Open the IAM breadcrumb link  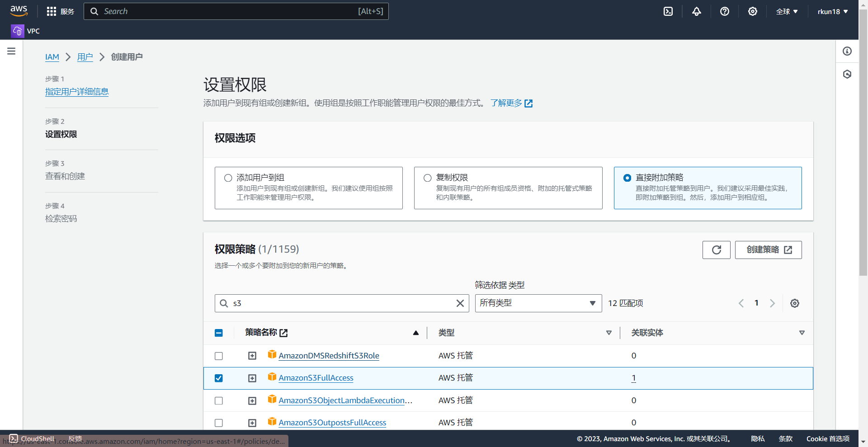pyautogui.click(x=52, y=57)
